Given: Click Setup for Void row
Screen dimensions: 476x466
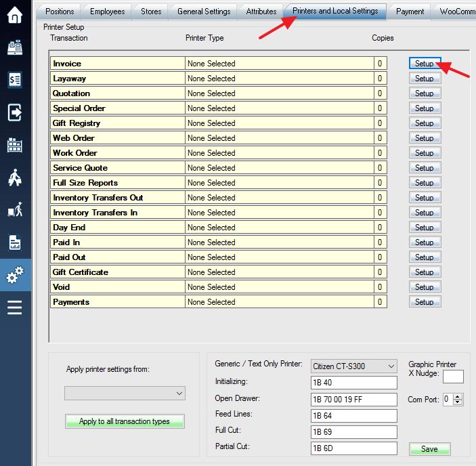Looking at the screenshot, I should pyautogui.click(x=425, y=287).
